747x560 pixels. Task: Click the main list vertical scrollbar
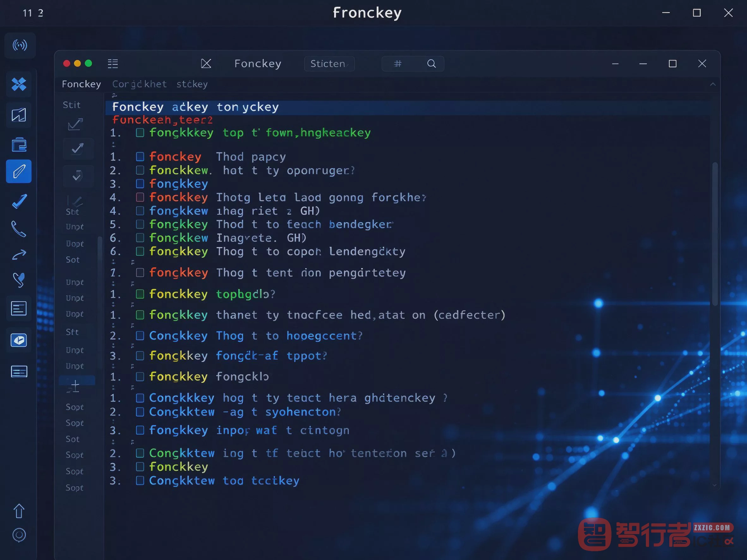[x=714, y=234]
